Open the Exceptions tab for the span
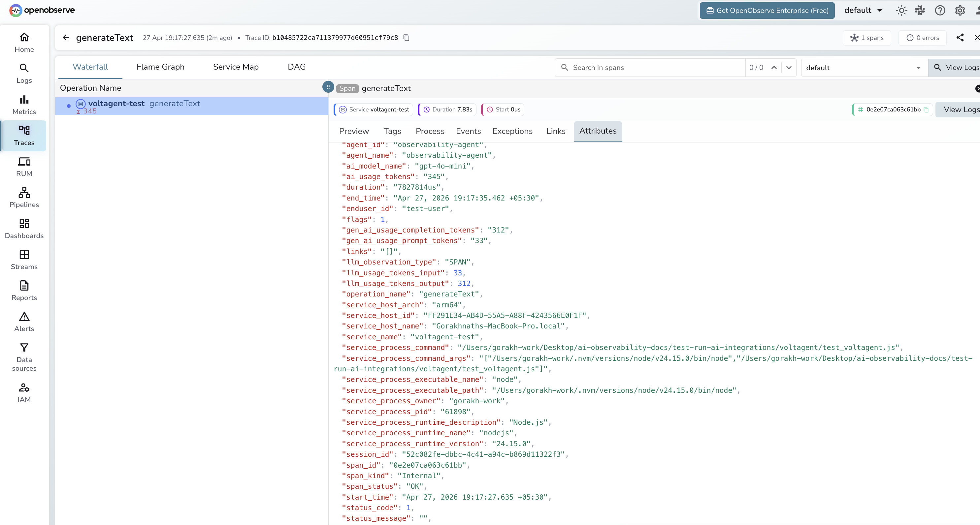 (x=512, y=131)
